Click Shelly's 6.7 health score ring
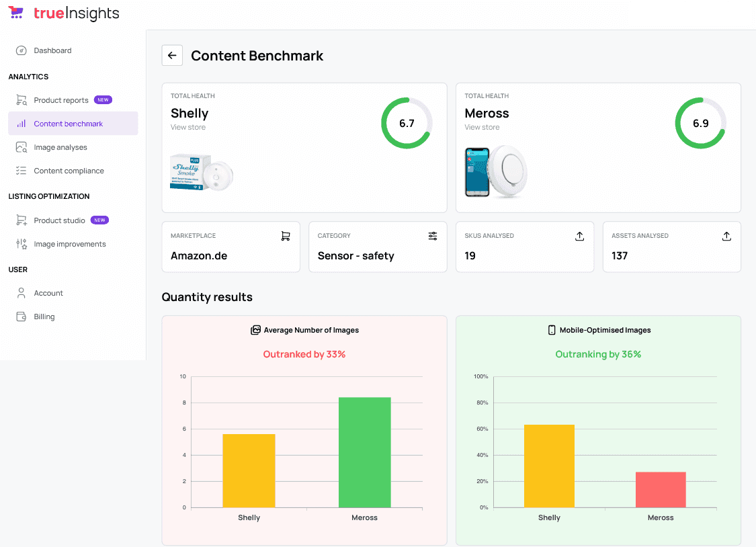The image size is (756, 547). tap(407, 124)
